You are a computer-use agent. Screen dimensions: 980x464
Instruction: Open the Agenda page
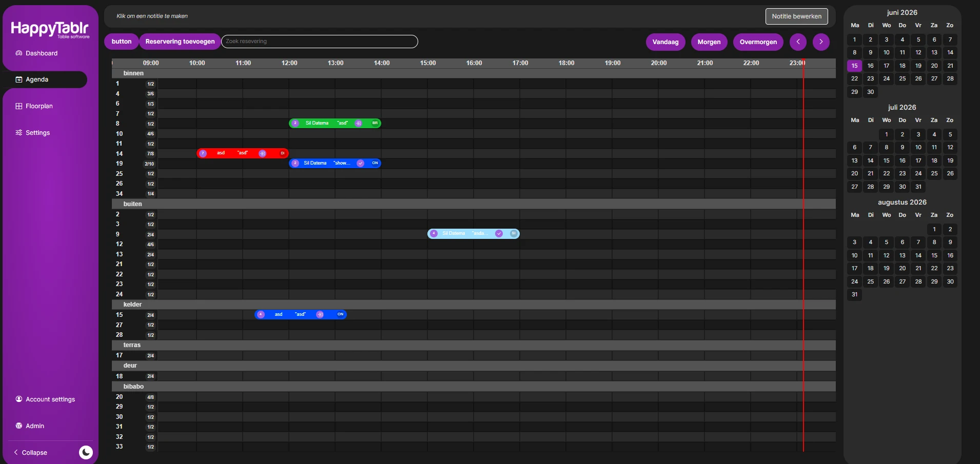pos(45,79)
